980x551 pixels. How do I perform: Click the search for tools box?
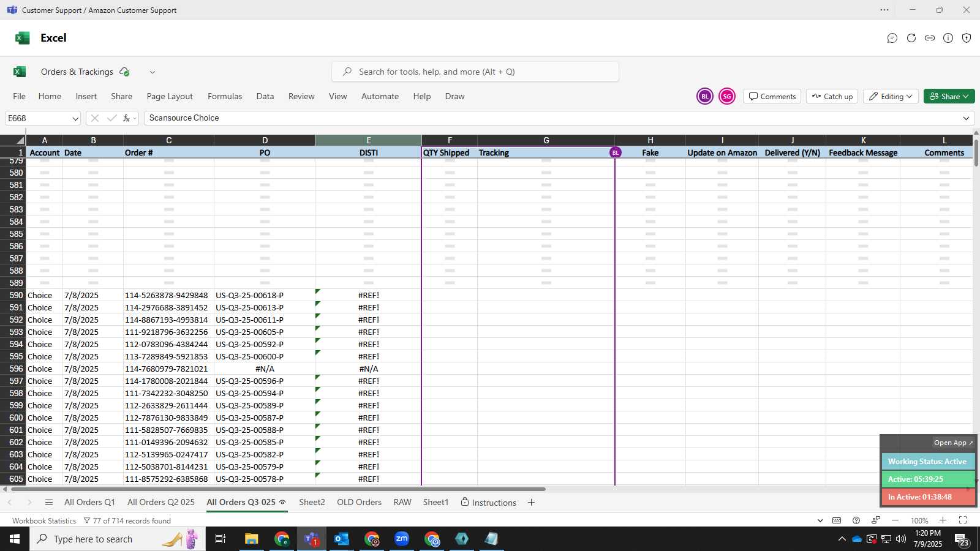475,72
